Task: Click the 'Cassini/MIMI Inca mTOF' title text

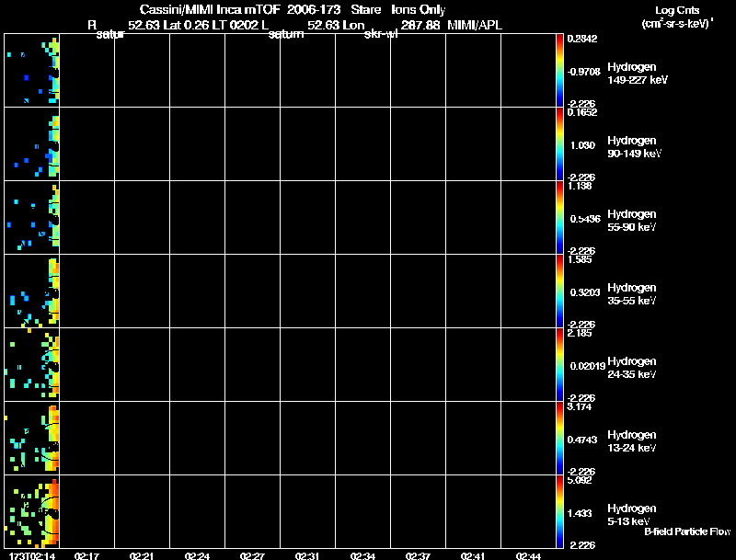Action: [210, 9]
